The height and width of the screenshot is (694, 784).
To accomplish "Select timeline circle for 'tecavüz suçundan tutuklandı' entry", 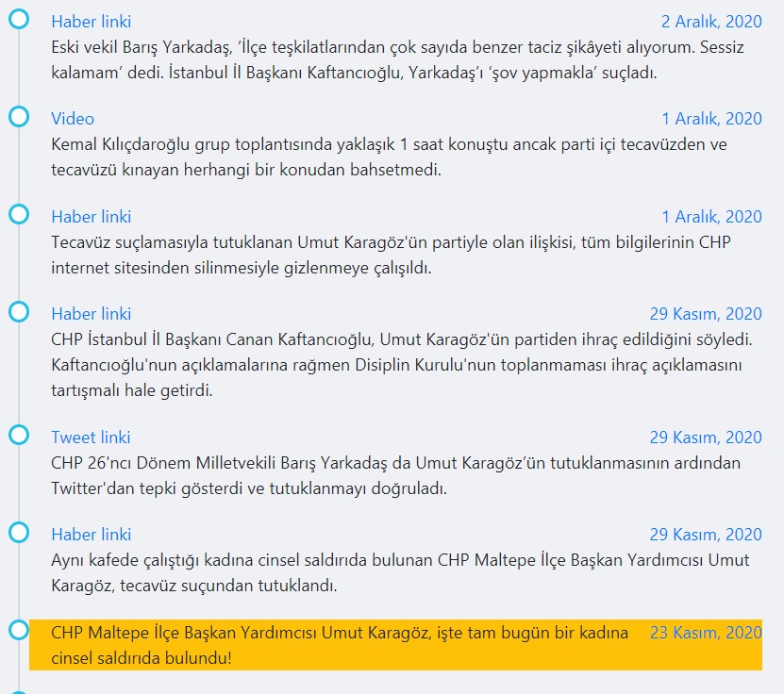I will [19, 533].
